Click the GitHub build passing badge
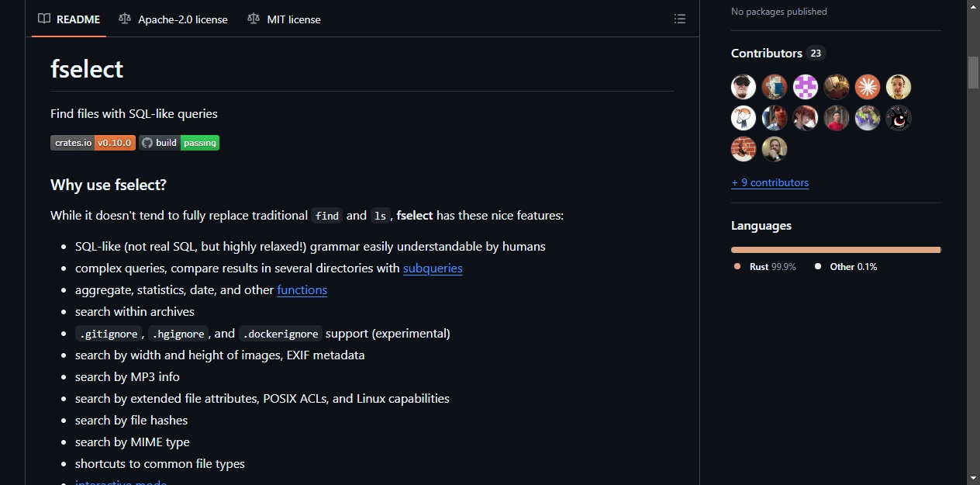 tap(179, 143)
